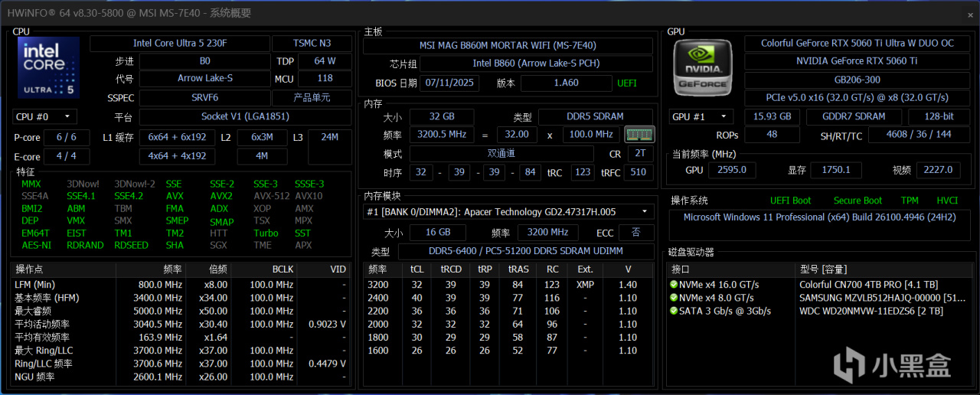Image resolution: width=980 pixels, height=395 pixels.
Task: Click the Turbo feature flag
Action: point(266,233)
